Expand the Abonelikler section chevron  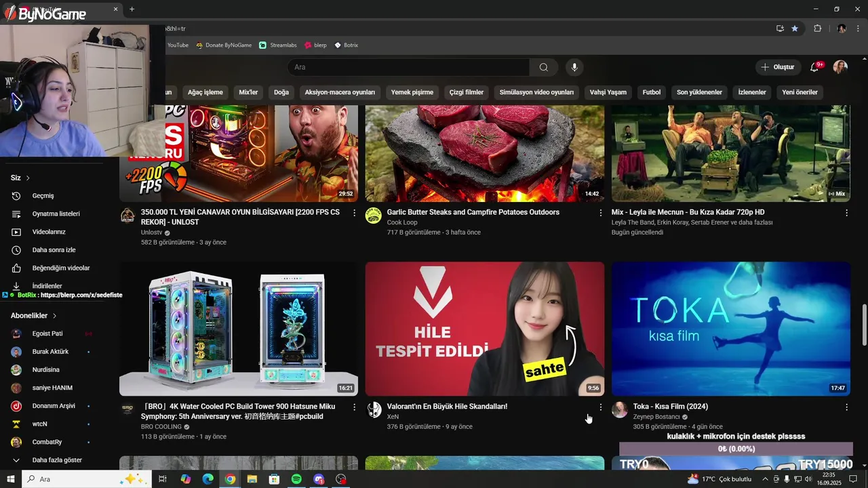54,316
